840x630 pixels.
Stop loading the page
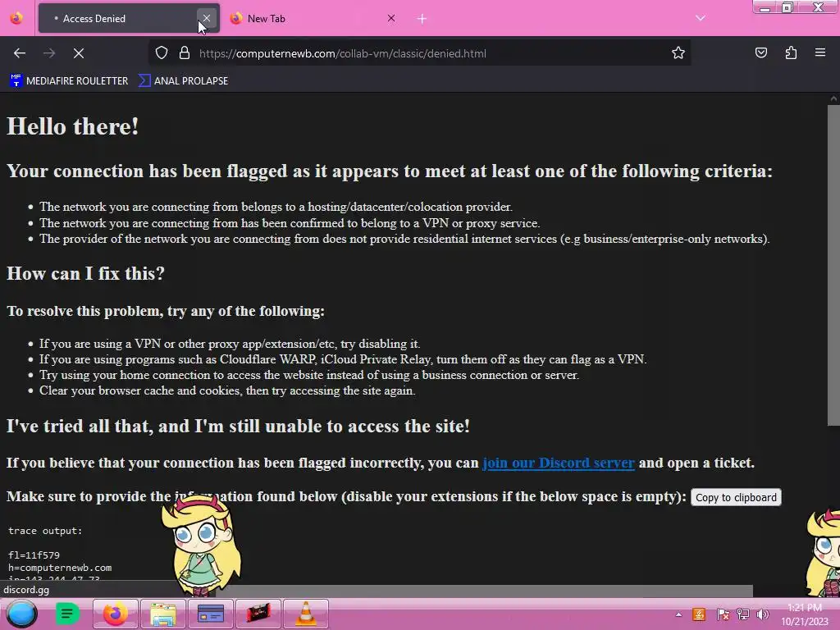[x=78, y=53]
